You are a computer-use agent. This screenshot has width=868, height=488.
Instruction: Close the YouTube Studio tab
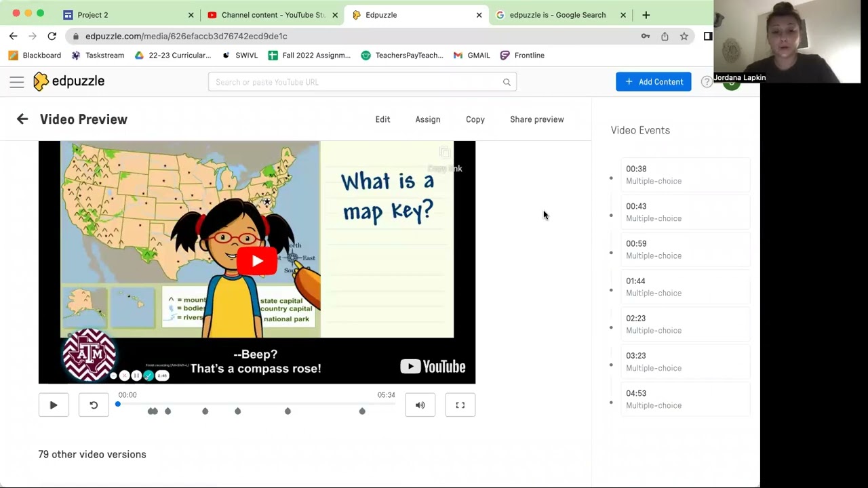334,15
